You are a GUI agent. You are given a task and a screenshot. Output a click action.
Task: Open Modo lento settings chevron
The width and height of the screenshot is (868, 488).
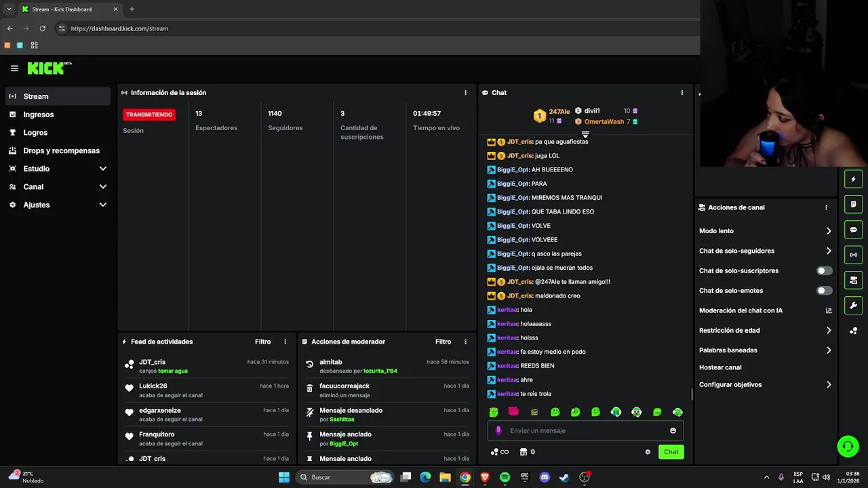(x=829, y=231)
